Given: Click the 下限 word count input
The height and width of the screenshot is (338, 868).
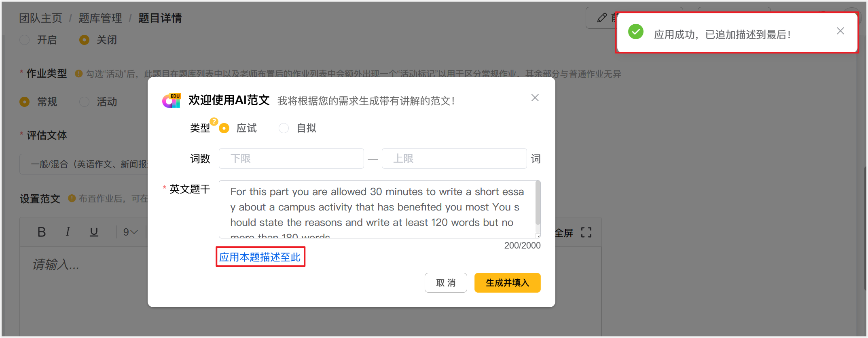Looking at the screenshot, I should coord(291,159).
